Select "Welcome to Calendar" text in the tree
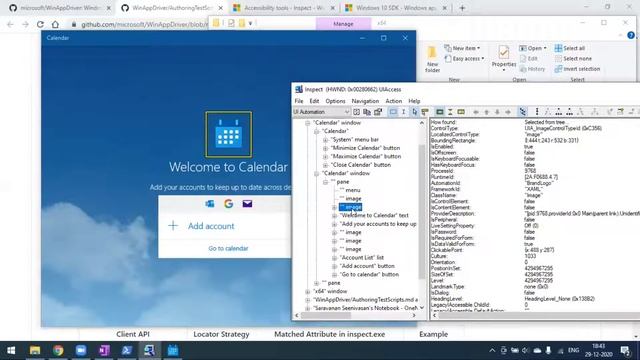This screenshot has height=360, width=640. (x=374, y=216)
